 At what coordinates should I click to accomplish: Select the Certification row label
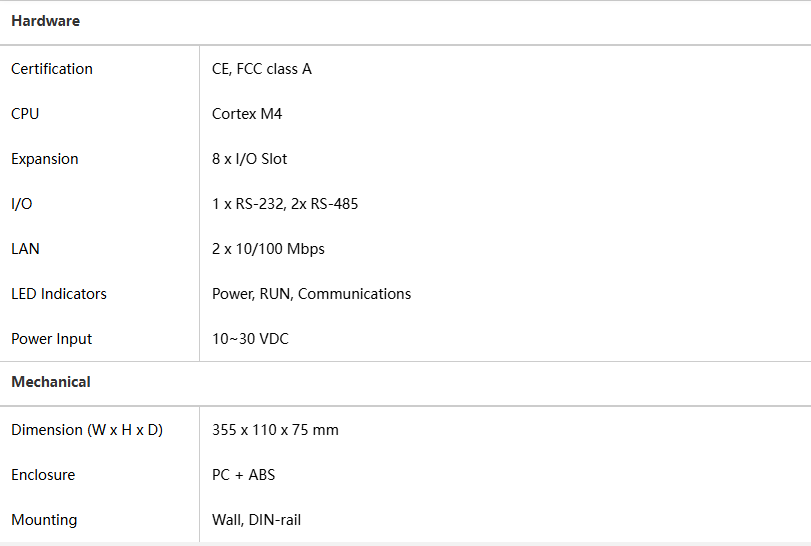pyautogui.click(x=52, y=69)
